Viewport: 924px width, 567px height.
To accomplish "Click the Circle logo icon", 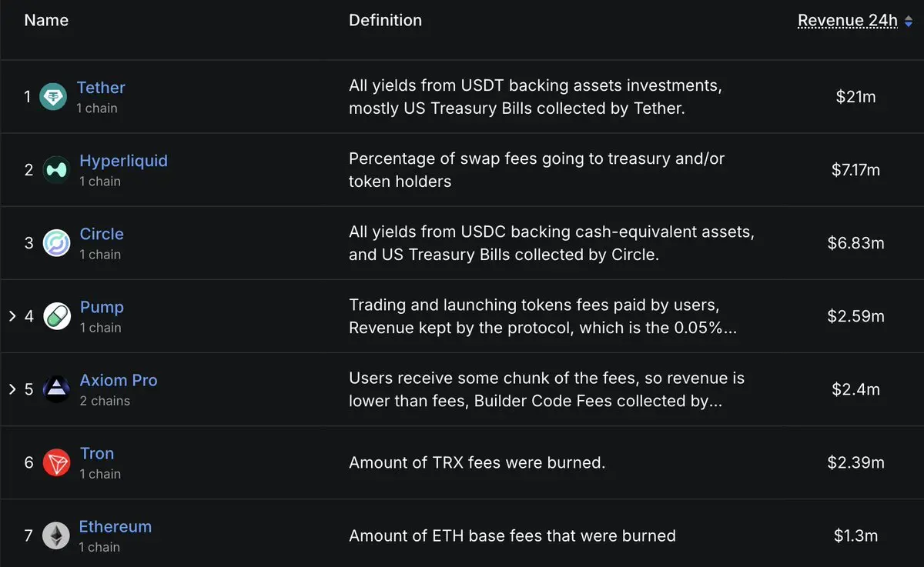I will pyautogui.click(x=56, y=243).
